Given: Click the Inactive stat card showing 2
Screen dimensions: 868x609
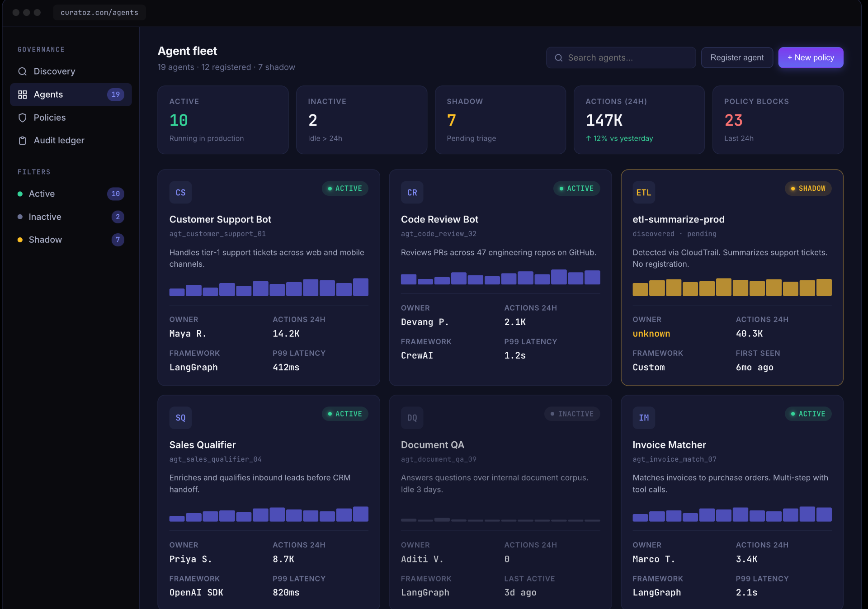Looking at the screenshot, I should [362, 120].
